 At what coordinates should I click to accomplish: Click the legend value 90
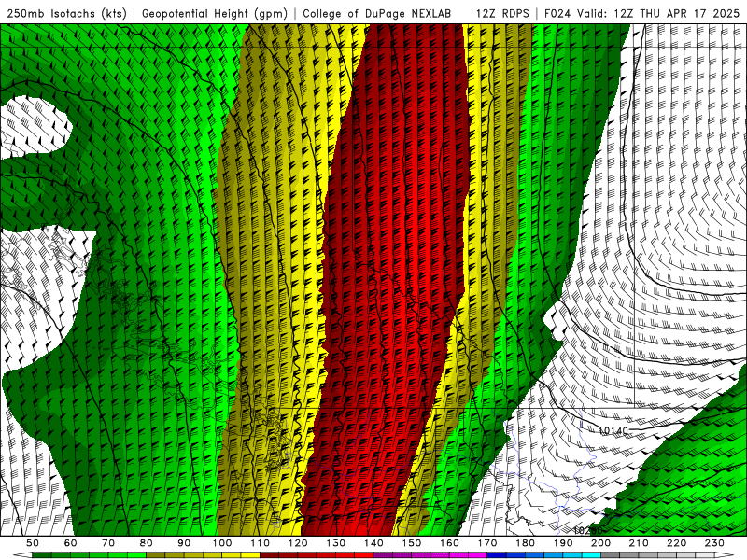(184, 543)
